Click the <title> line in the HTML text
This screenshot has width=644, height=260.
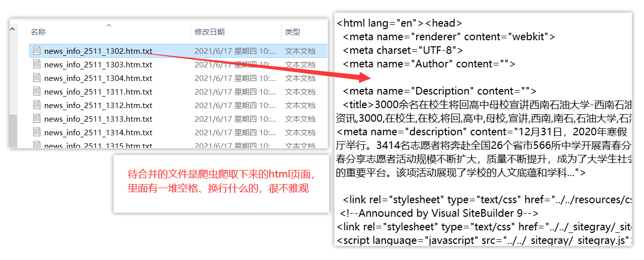pos(487,105)
